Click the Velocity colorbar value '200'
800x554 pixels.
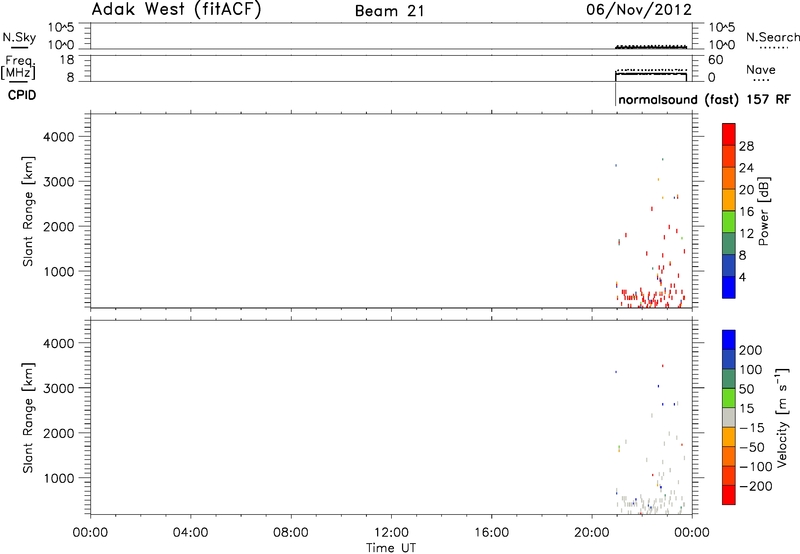pyautogui.click(x=751, y=350)
